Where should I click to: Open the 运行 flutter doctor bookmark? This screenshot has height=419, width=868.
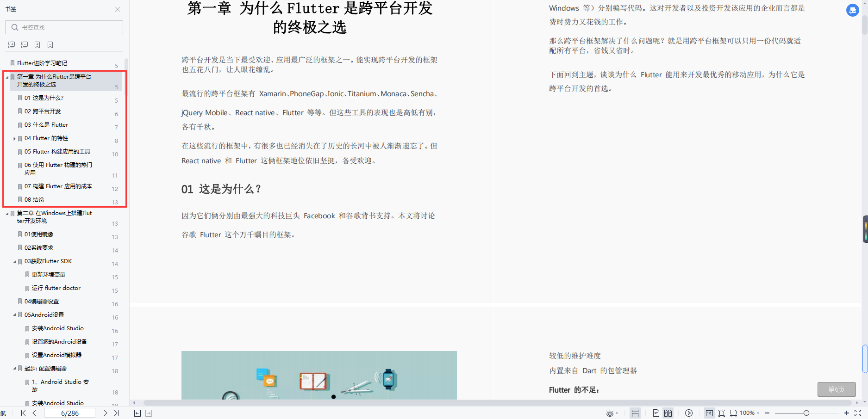[56, 288]
